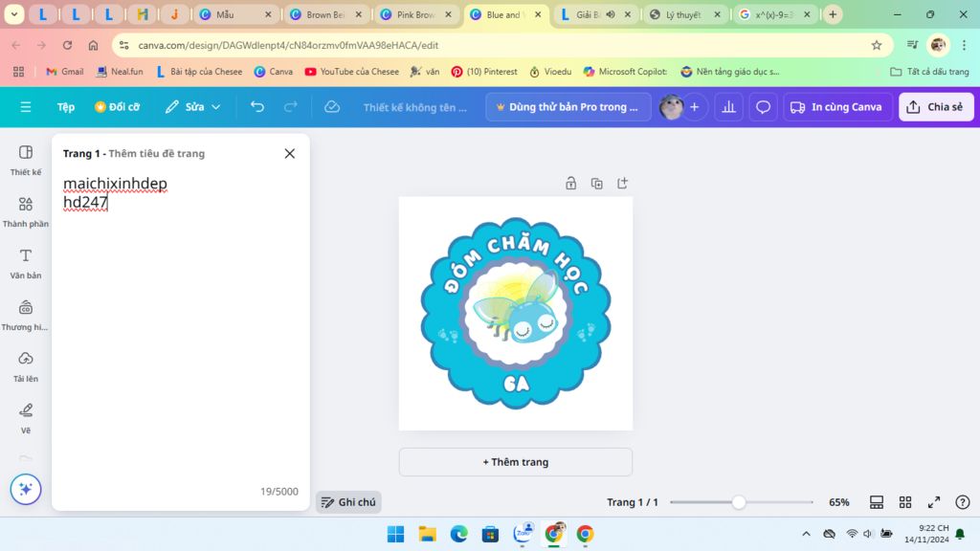Open File Explorer from taskbar

[x=428, y=534]
